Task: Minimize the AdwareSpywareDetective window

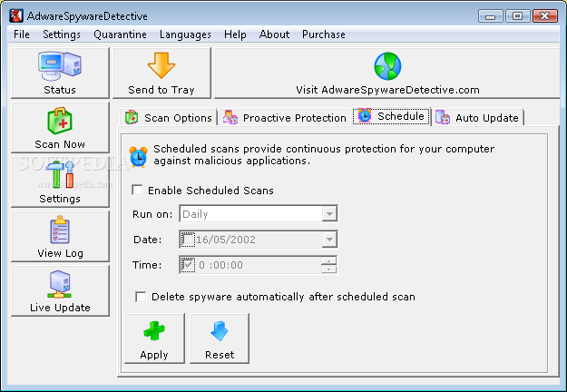Action: click(x=490, y=16)
